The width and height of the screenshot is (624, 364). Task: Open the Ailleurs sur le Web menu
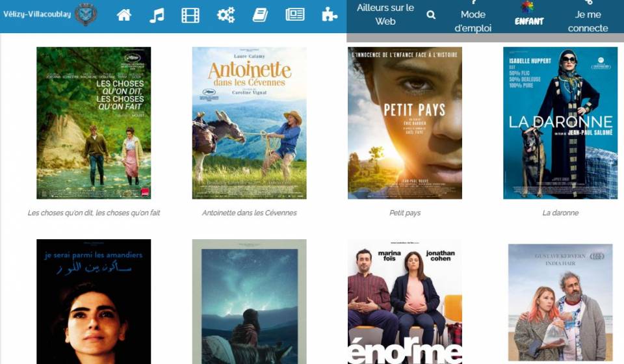click(x=385, y=14)
